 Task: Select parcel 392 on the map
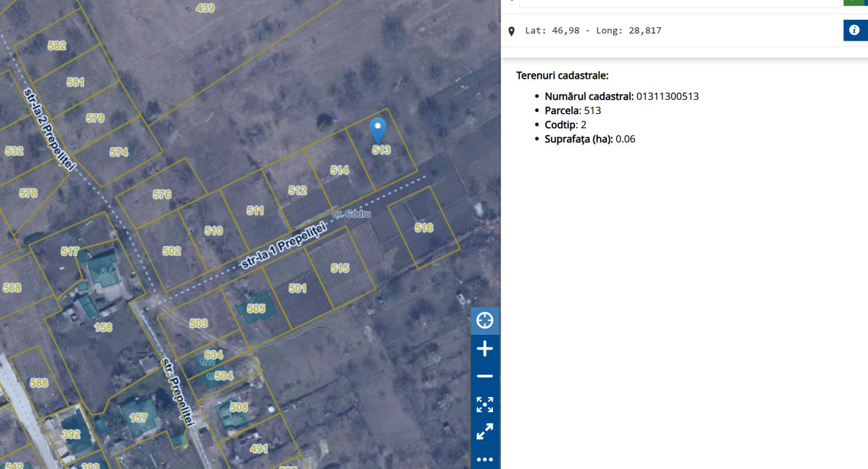tap(71, 434)
